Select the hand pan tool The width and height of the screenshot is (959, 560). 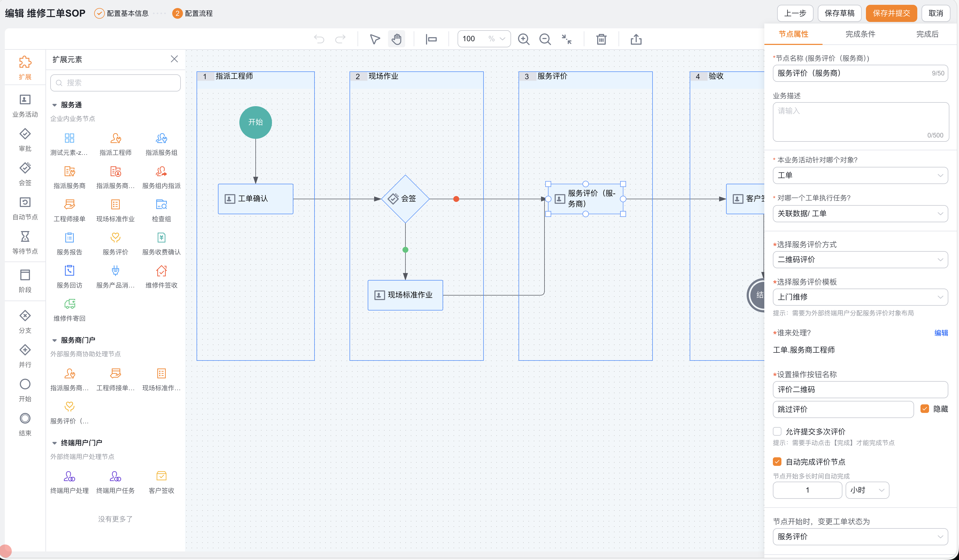click(x=397, y=39)
